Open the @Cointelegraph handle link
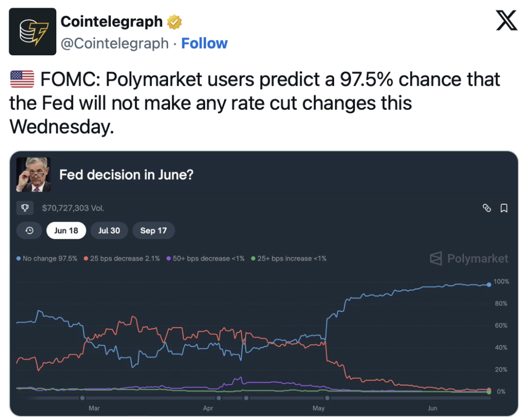Image resolution: width=520 pixels, height=420 pixels. tap(115, 44)
